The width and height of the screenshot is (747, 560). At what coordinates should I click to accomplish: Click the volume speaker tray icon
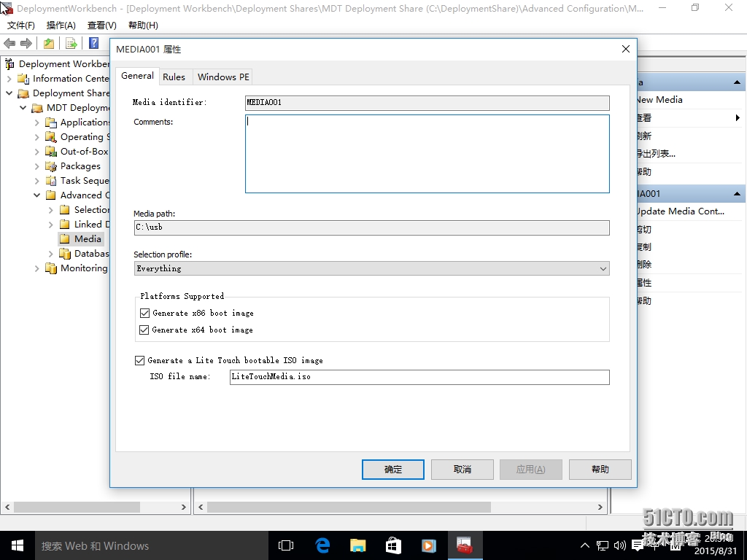(x=619, y=545)
